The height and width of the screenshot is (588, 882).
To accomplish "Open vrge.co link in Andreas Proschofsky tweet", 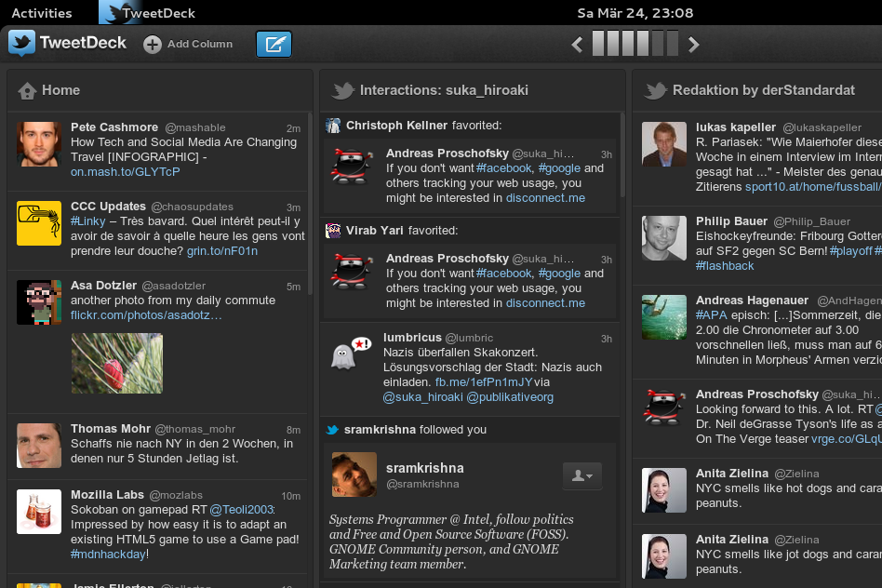I will (x=847, y=439).
